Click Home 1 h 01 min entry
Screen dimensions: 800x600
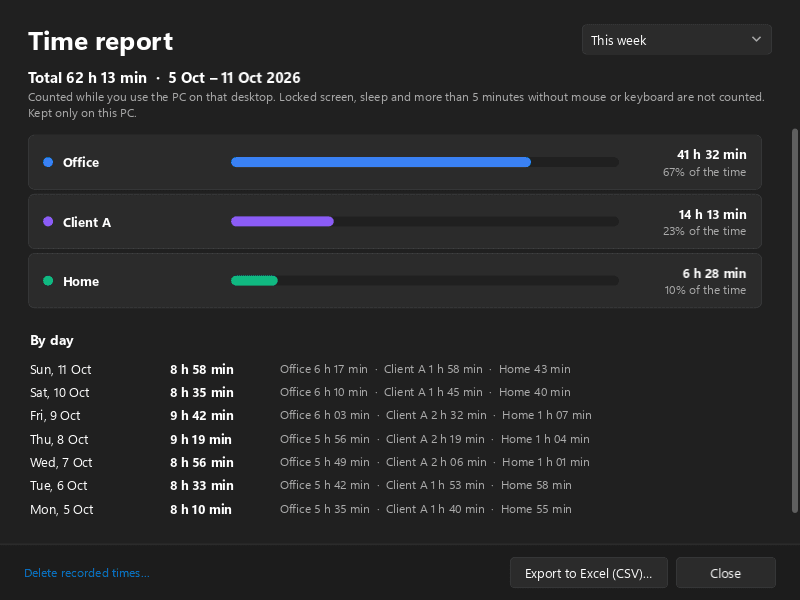click(x=546, y=462)
